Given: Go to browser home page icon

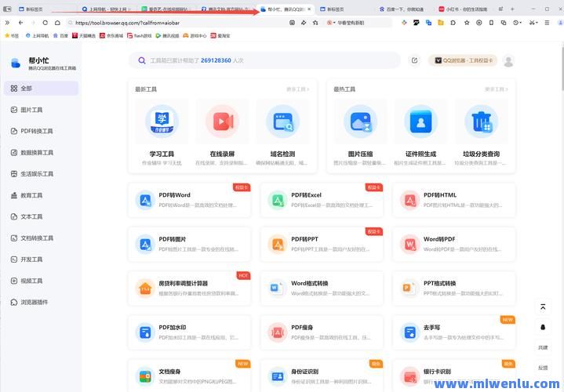Looking at the screenshot, I should tap(57, 23).
